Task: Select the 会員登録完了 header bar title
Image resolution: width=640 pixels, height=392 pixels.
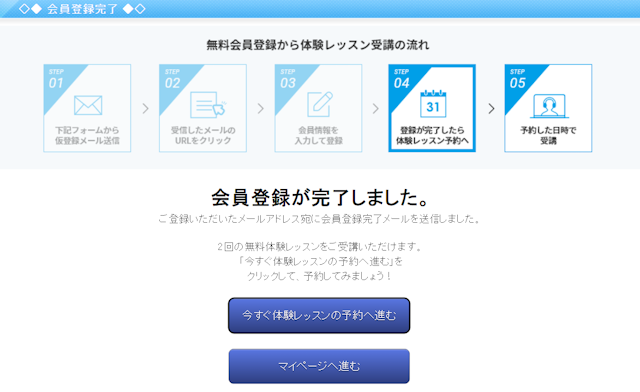Action: click(82, 9)
